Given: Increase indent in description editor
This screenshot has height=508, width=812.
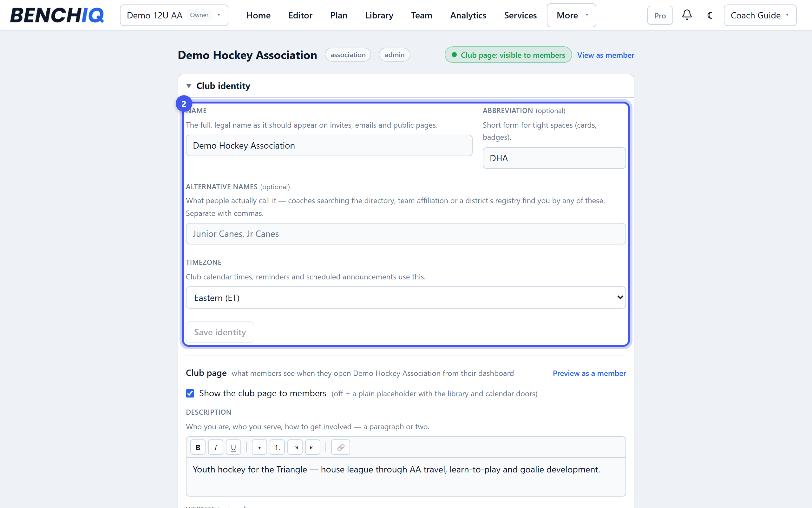Looking at the screenshot, I should coord(295,447).
